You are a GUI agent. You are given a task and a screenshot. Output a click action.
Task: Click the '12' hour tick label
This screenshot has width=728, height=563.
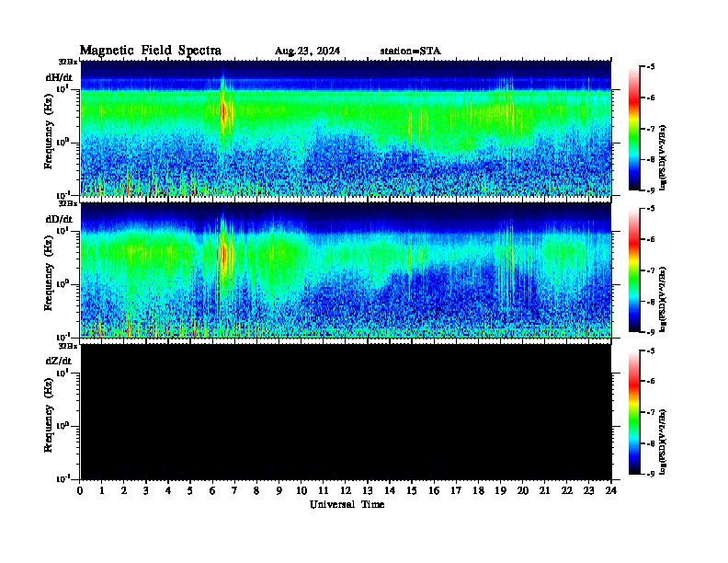[346, 490]
